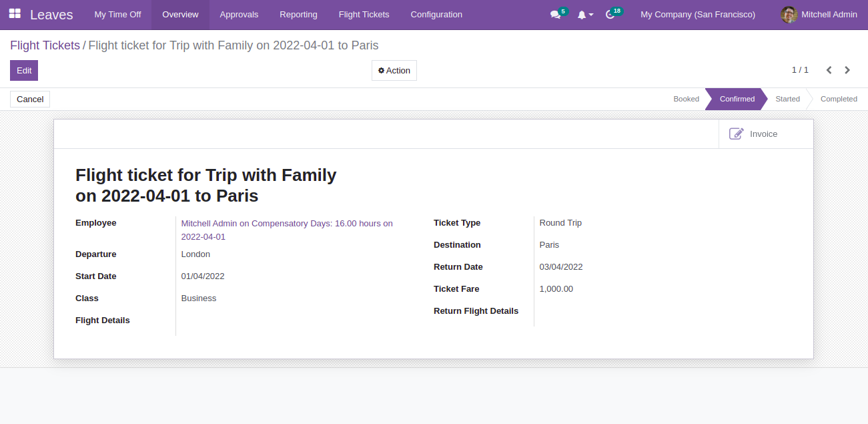868x424 pixels.
Task: Open the invoice via the pencil smart button
Action: (x=736, y=134)
